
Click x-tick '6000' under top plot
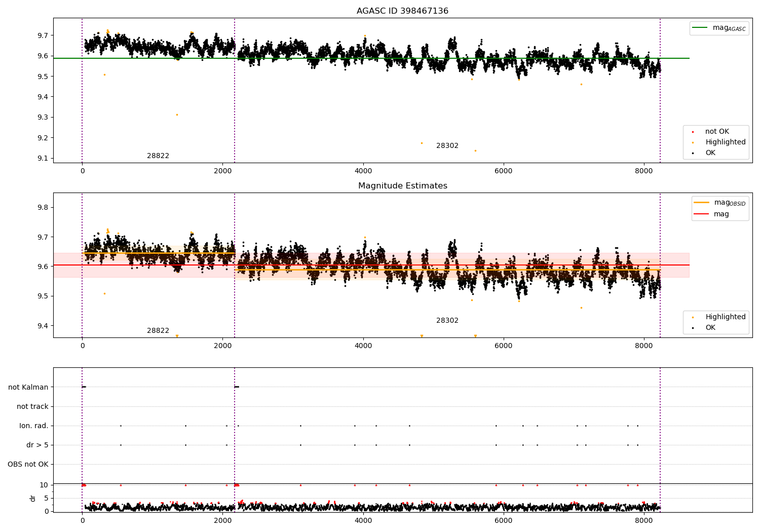point(504,171)
